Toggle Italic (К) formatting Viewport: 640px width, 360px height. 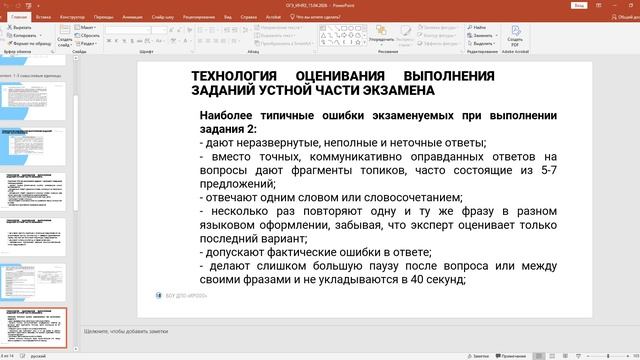point(117,41)
